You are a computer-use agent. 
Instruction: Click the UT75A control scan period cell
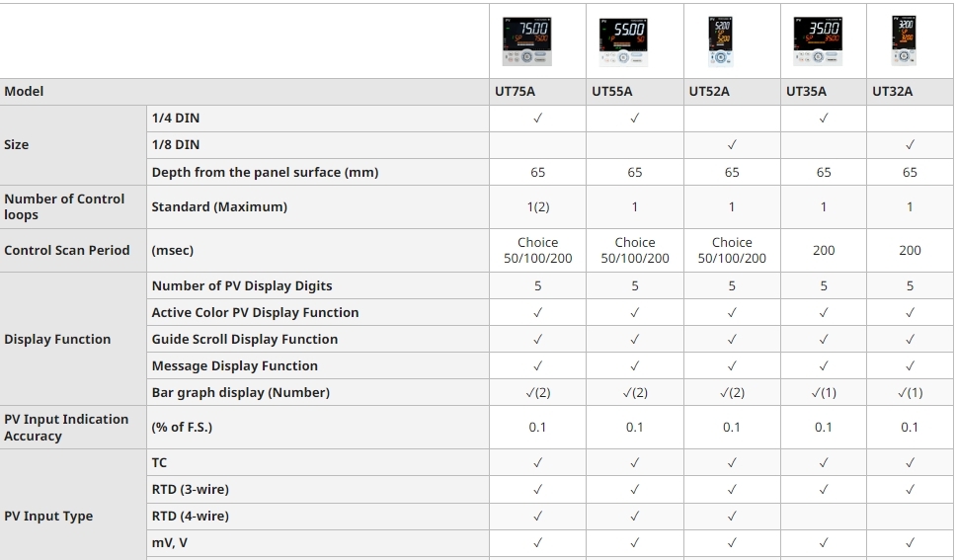[537, 251]
